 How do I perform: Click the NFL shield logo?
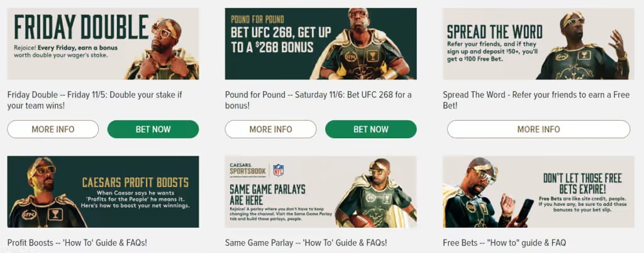tap(279, 170)
